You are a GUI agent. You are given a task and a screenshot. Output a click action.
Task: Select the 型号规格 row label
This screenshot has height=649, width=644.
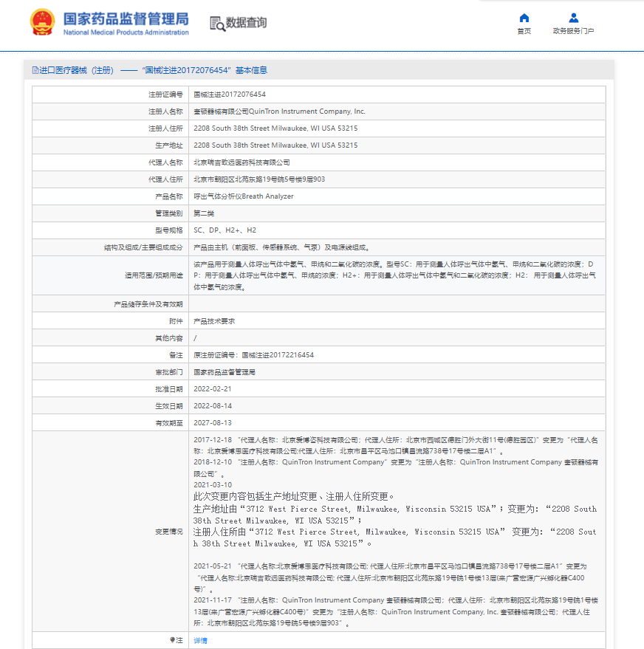click(169, 230)
